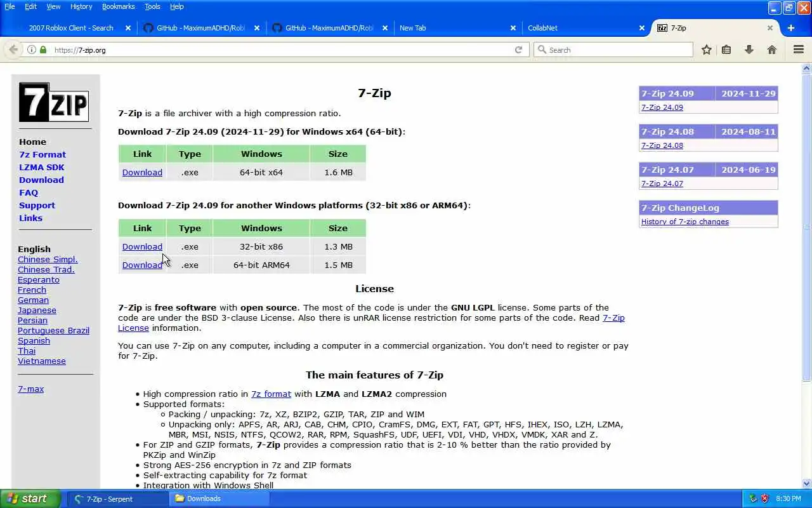Viewport: 812px width, 508px height.
Task: Switch to the 2007 Roblox Client Search tab
Action: coord(71,28)
